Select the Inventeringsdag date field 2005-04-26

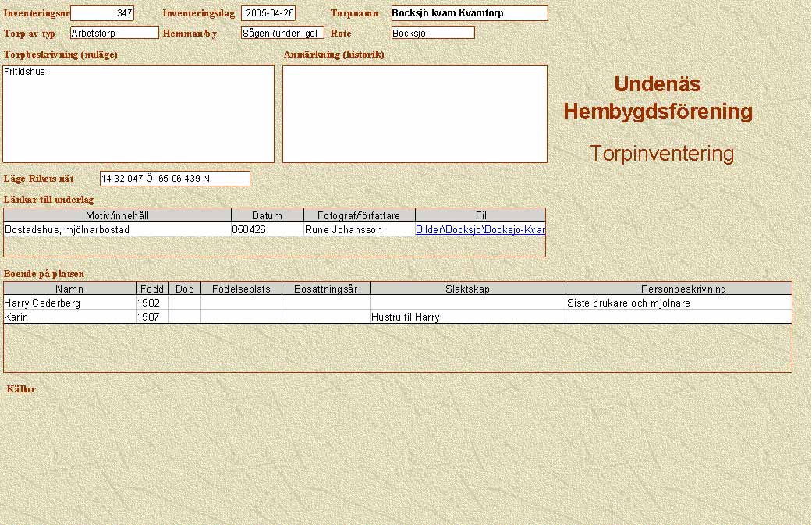coord(268,13)
